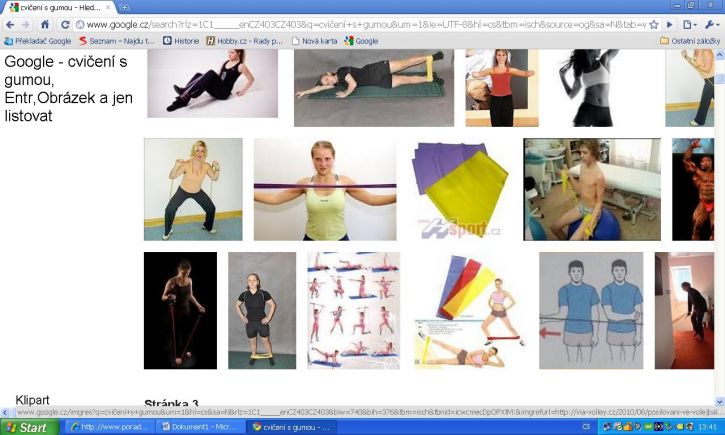725x435 pixels.
Task: Open a new tab with the plus button
Action: (x=125, y=7)
